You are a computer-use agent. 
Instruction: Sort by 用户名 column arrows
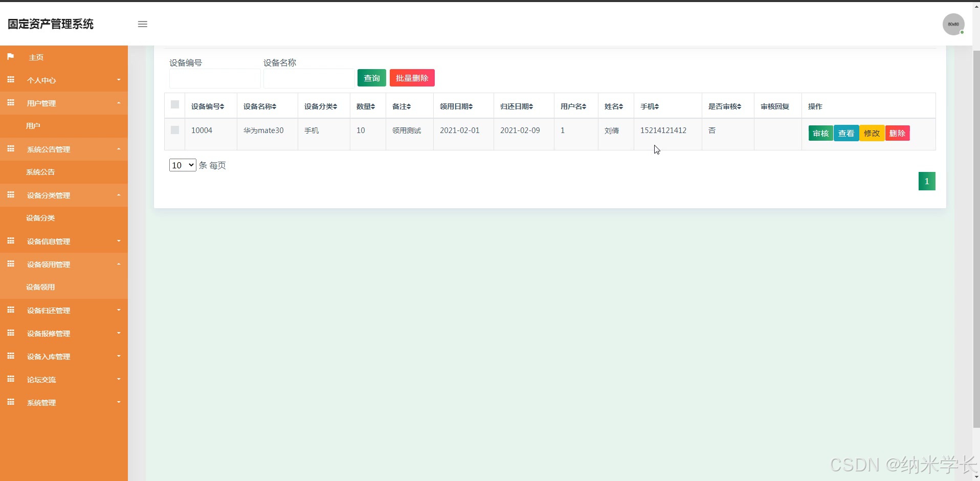[x=584, y=106]
